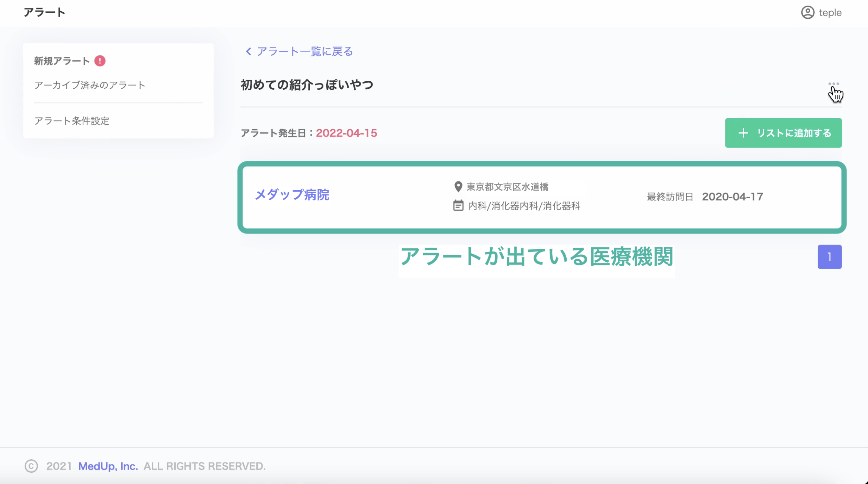Select pagination page 1
This screenshot has height=484, width=868.
829,257
